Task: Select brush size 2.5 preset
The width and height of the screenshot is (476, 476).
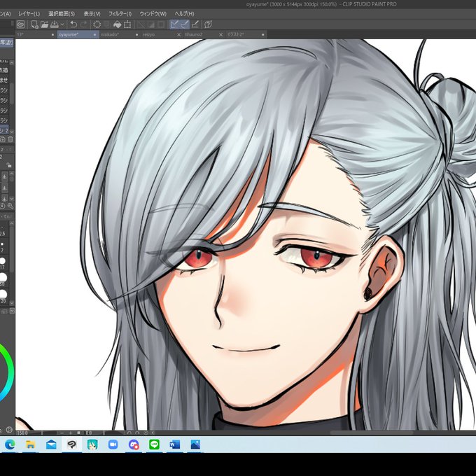Action: [3, 230]
